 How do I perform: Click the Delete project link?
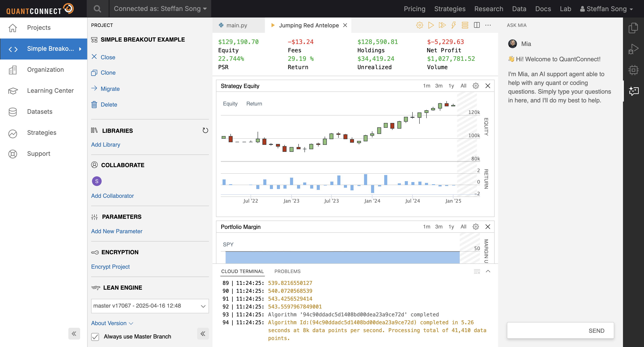point(109,105)
